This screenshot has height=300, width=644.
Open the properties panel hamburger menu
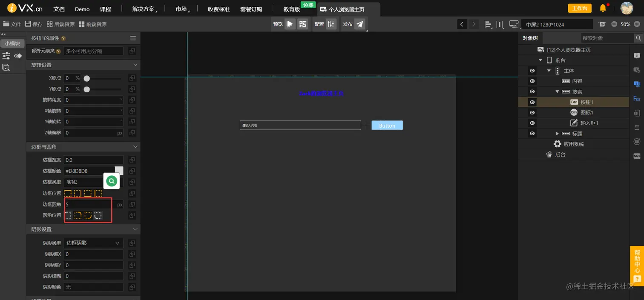click(x=133, y=38)
